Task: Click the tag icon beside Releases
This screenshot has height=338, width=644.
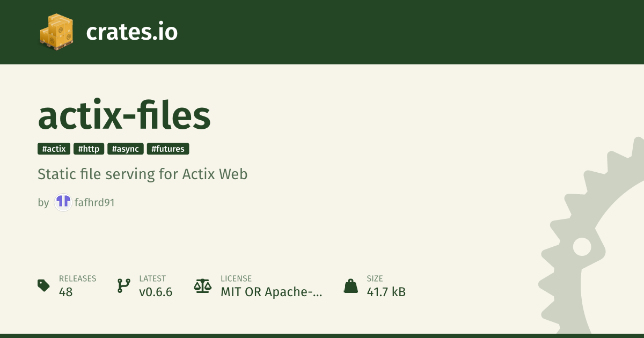Action: point(44,285)
